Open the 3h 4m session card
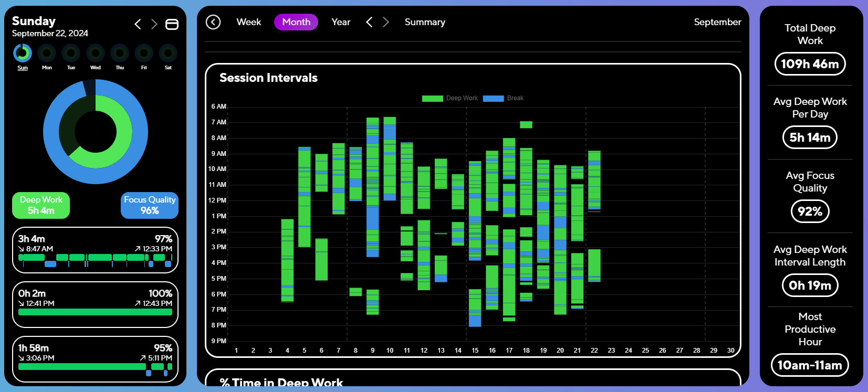868x392 pixels. (x=95, y=250)
